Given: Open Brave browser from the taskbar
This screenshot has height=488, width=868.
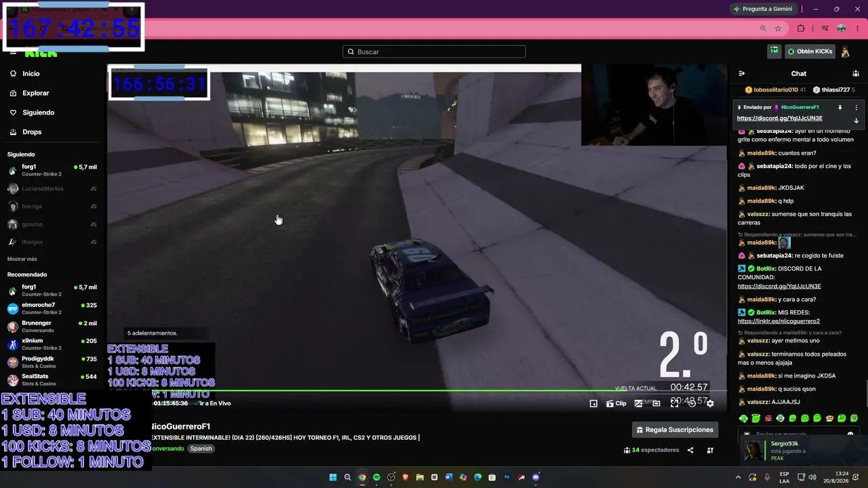Looking at the screenshot, I should pos(406,477).
